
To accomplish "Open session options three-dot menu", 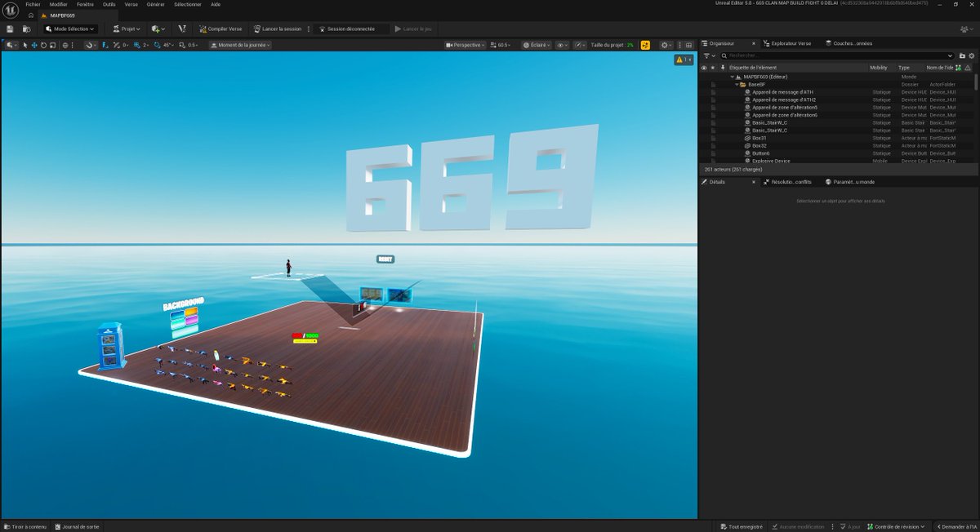I will pos(308,29).
